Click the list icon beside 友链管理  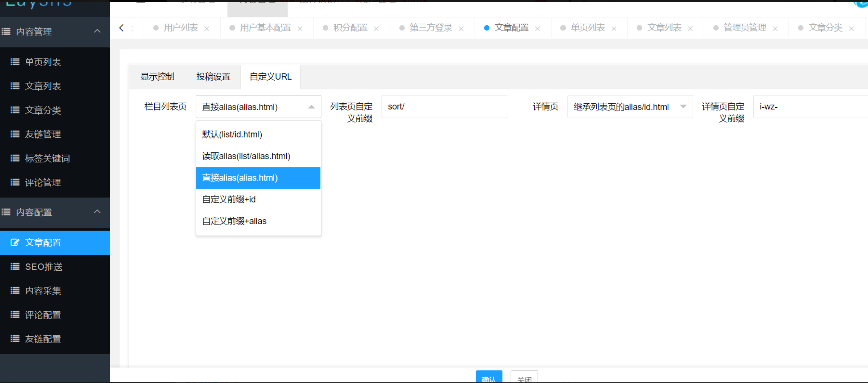click(15, 134)
